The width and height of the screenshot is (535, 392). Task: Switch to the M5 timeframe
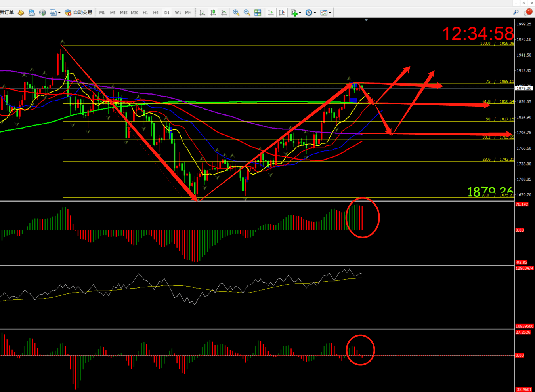113,13
